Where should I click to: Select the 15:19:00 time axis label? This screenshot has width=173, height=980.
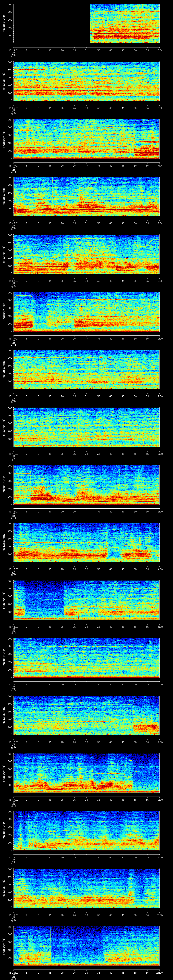tap(14, 915)
